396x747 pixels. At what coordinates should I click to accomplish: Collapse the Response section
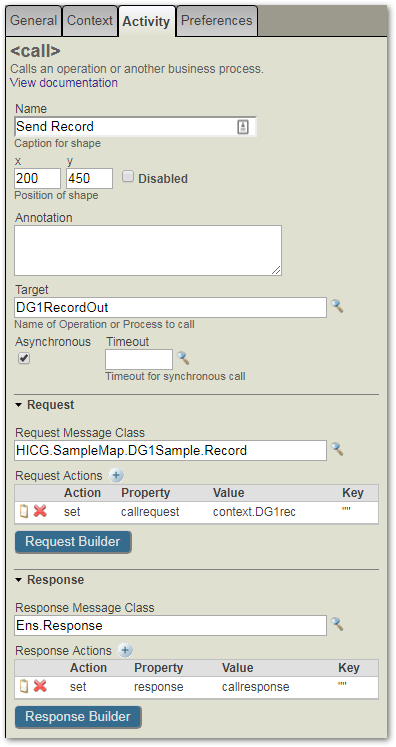coord(19,580)
